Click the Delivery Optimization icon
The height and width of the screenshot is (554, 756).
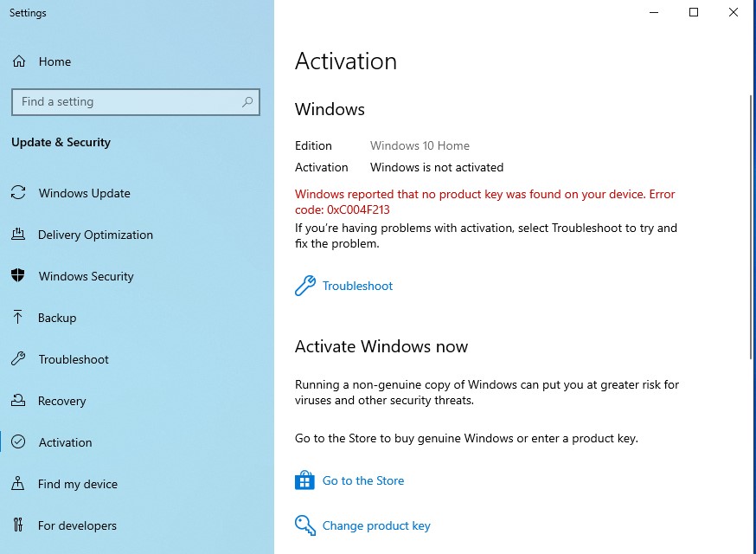(x=18, y=234)
